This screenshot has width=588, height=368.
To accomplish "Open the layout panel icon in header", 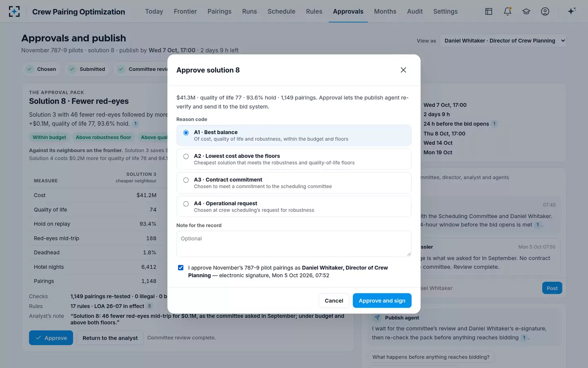I will click(x=489, y=11).
